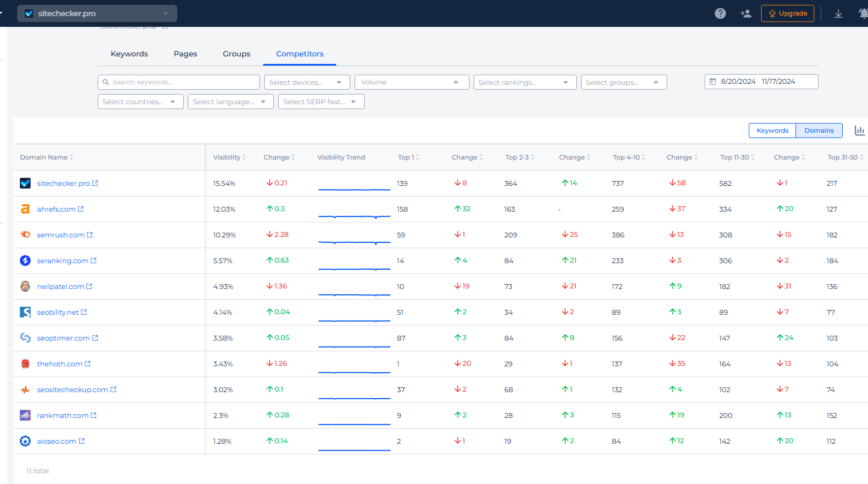Image resolution: width=868 pixels, height=484 pixels.
Task: Open external link icon next to thehoth.com
Action: 88,364
